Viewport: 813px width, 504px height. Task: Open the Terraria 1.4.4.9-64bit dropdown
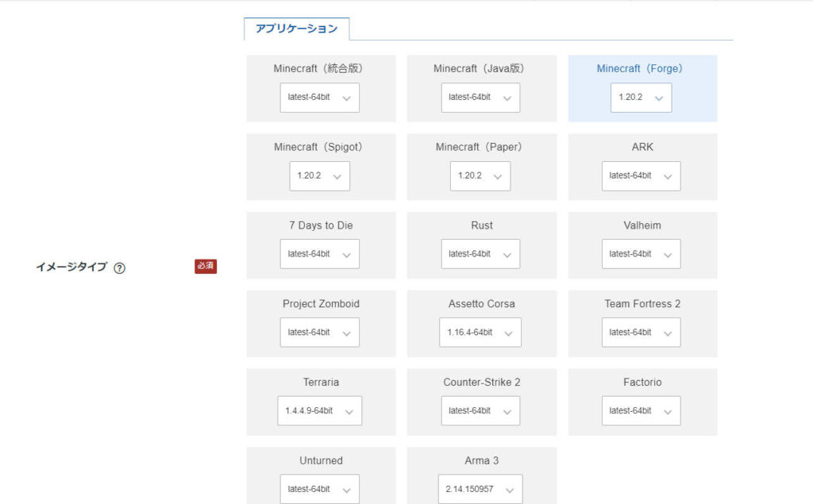click(x=319, y=411)
